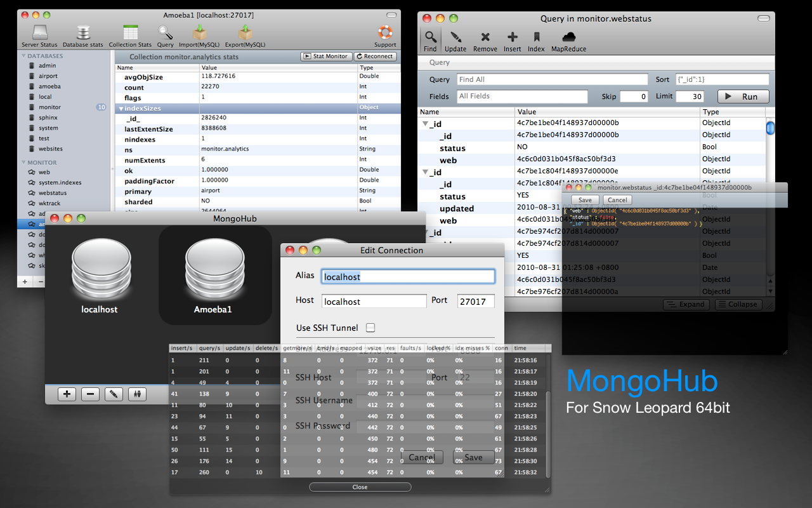
Task: Click the Index bookmark icon
Action: click(x=536, y=37)
